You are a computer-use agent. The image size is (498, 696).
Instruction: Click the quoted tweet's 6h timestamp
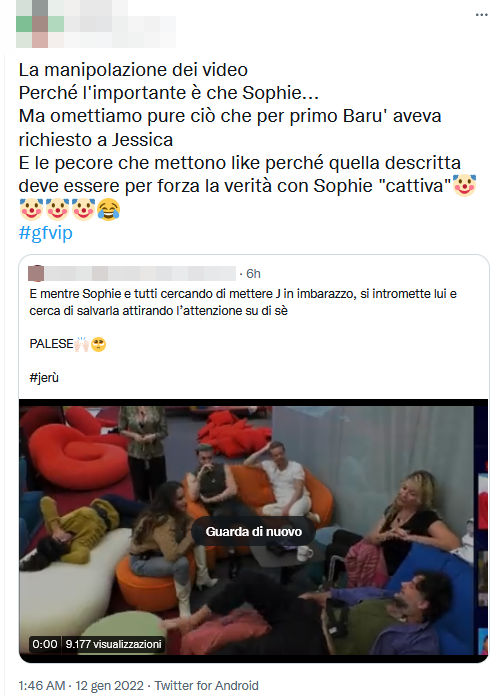[253, 273]
